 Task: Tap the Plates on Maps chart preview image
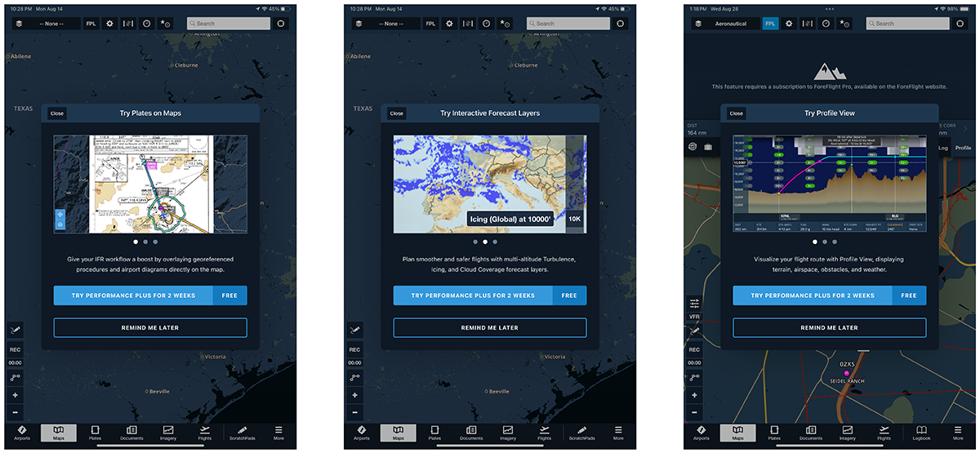[150, 184]
